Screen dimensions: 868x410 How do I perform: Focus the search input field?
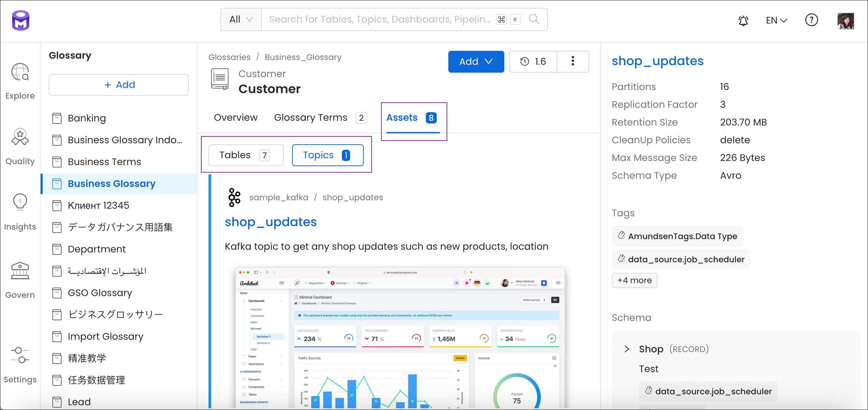[x=380, y=19]
